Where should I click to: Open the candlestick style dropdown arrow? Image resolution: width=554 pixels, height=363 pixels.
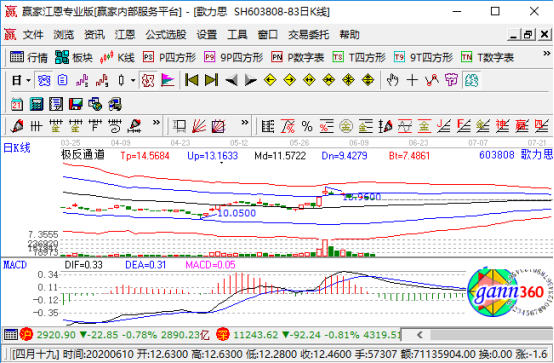[133, 81]
